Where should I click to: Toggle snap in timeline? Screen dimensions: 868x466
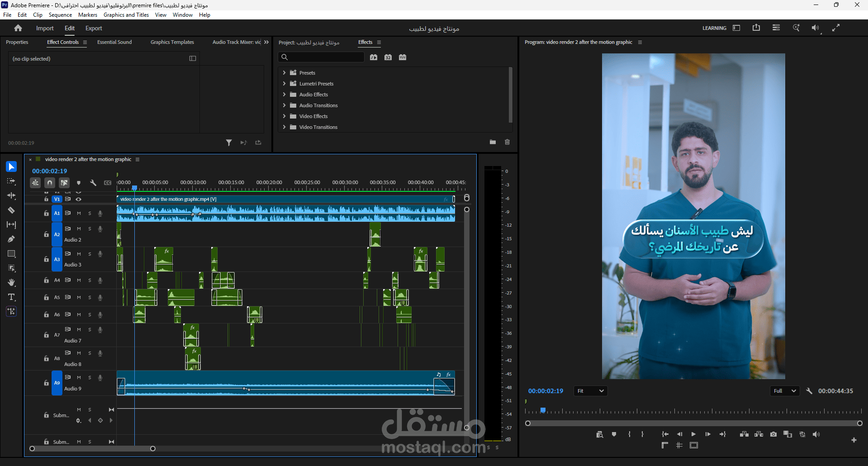(x=50, y=183)
